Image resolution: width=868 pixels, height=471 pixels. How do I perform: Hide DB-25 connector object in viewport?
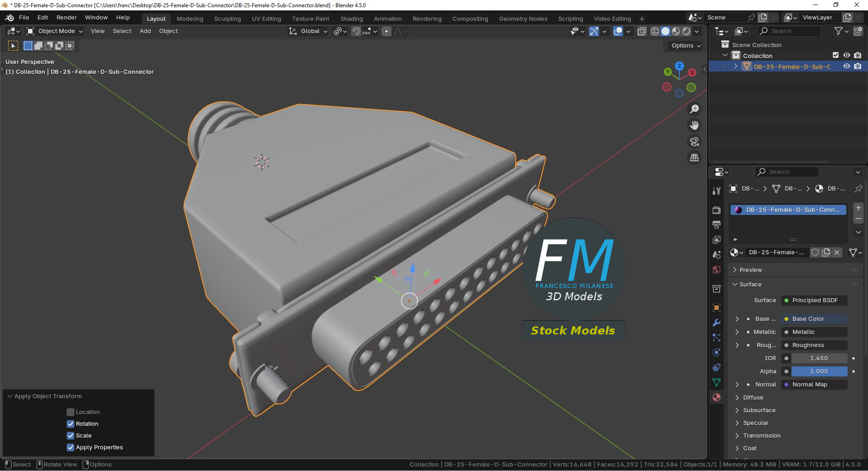tap(847, 66)
